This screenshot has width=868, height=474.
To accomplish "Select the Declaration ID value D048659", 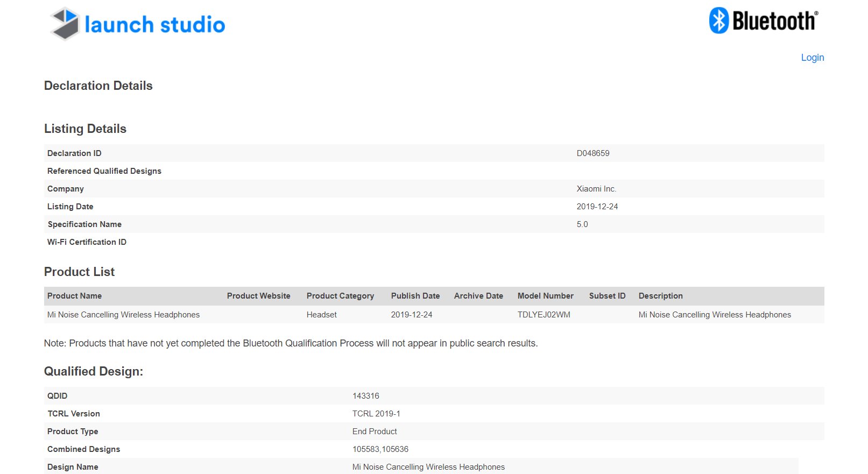I will click(x=593, y=153).
